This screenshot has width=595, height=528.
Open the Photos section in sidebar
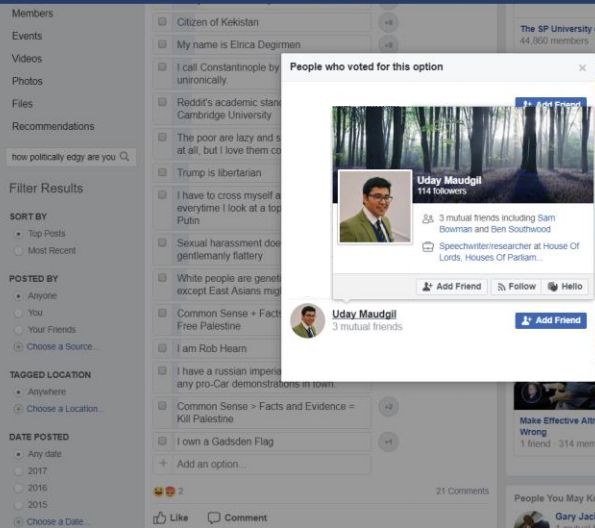coord(27,81)
